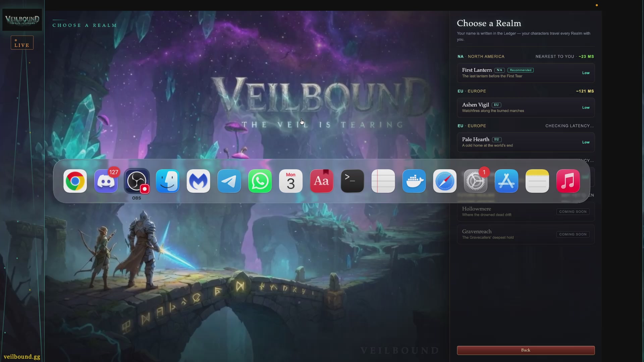Click the Recommended badge on First Lantern
Viewport: 644px width, 362px height.
coord(521,70)
